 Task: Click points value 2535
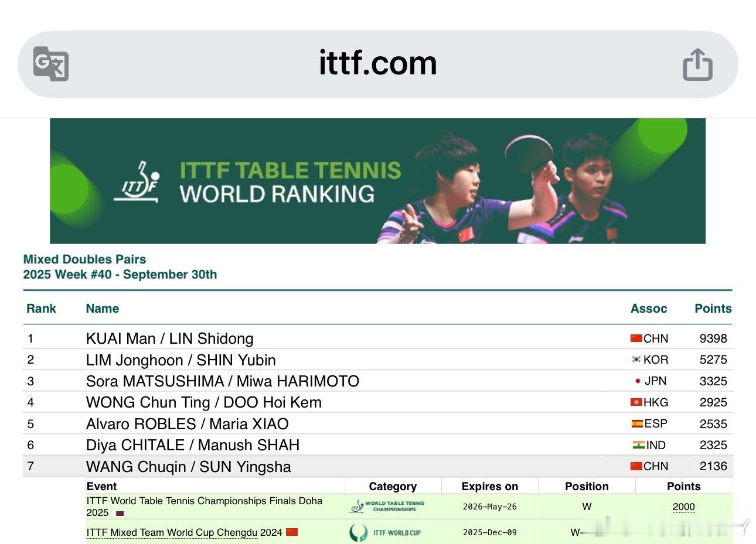click(713, 424)
